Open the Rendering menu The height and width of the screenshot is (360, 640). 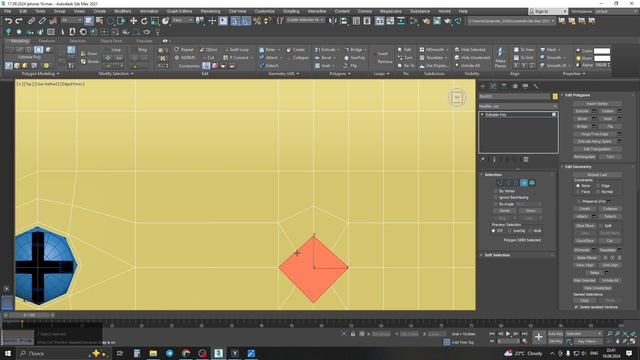[210, 11]
